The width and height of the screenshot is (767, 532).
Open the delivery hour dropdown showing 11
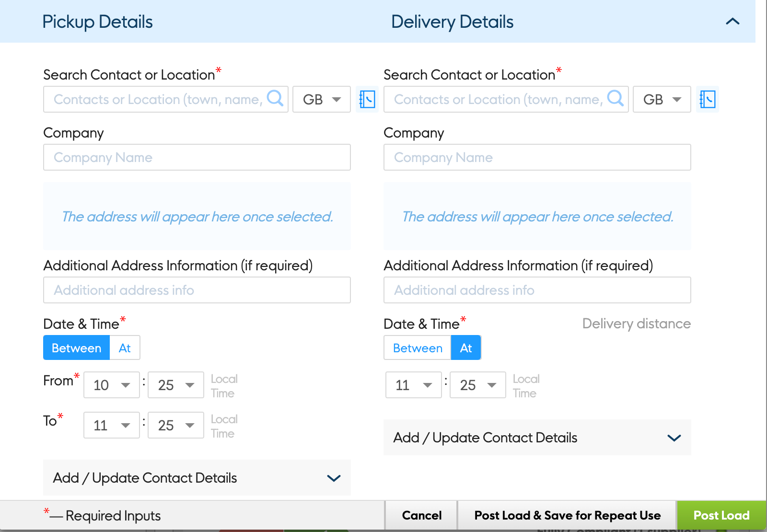(x=414, y=385)
